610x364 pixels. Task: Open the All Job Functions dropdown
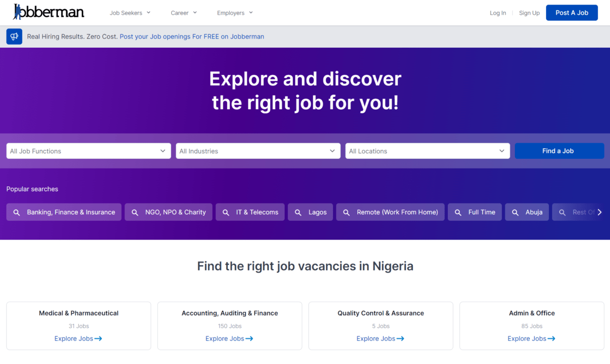coord(88,151)
